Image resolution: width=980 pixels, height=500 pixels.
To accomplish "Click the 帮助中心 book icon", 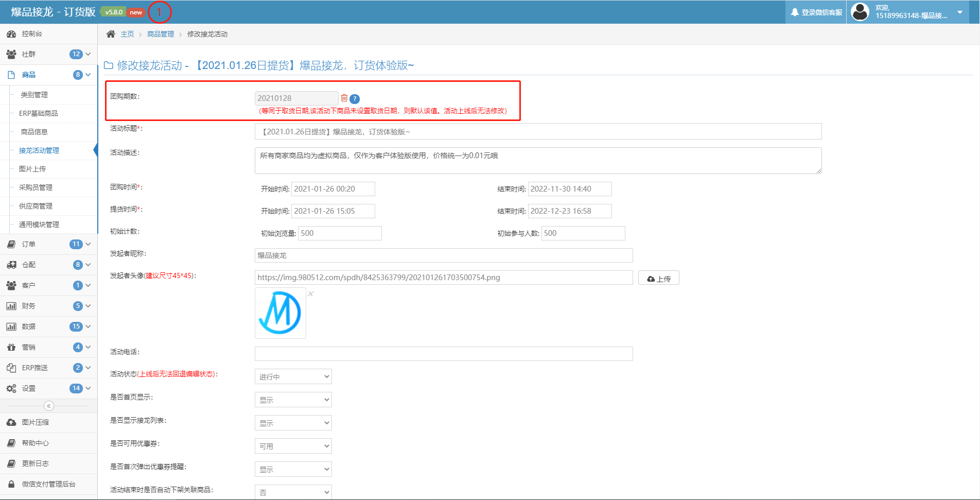I will [x=11, y=443].
